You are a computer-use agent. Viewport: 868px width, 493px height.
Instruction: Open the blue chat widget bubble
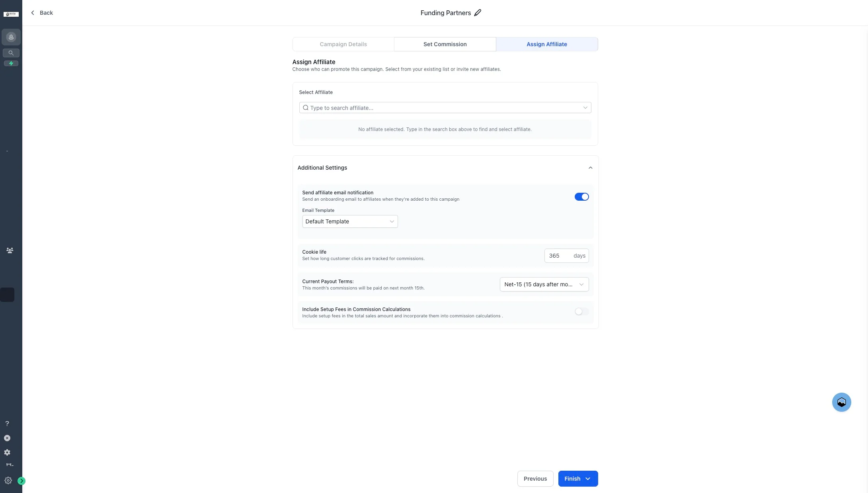841,402
